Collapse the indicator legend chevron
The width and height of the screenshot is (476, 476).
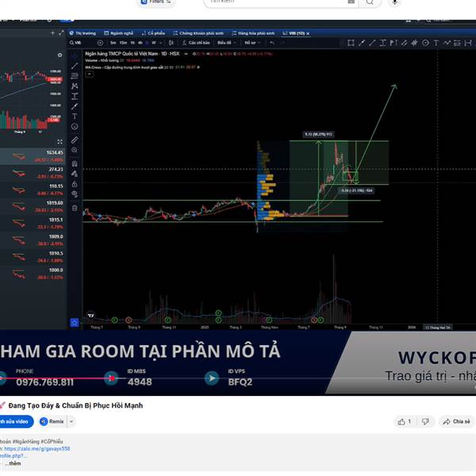point(89,74)
